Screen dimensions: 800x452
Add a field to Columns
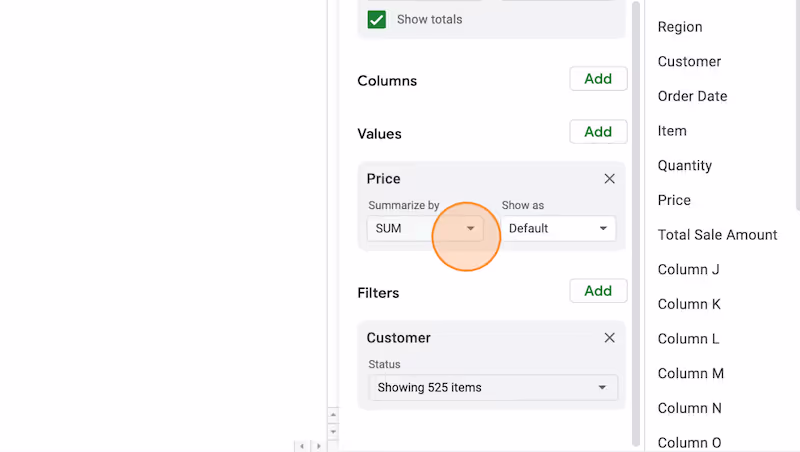(598, 79)
